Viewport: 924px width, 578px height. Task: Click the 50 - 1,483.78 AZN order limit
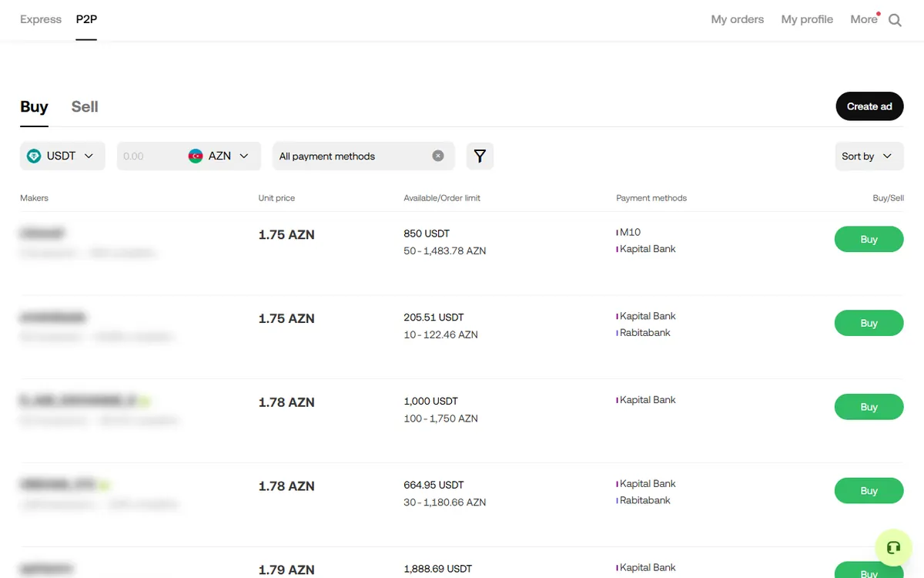445,250
